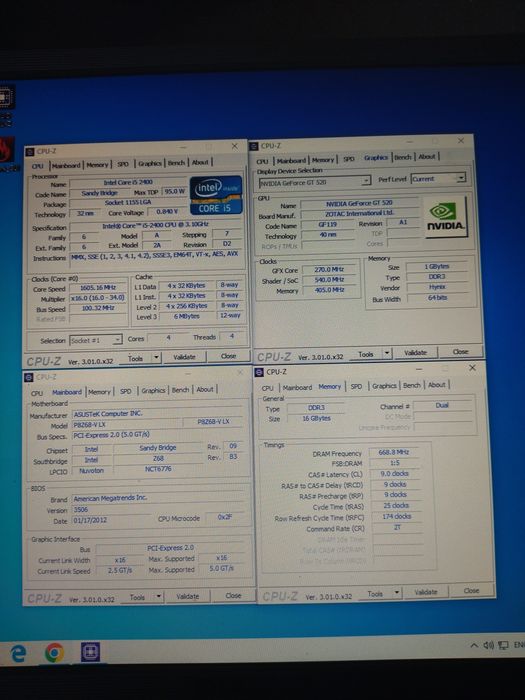The height and width of the screenshot is (700, 525).
Task: Click Validate in the Mainboard window
Action: [x=188, y=596]
